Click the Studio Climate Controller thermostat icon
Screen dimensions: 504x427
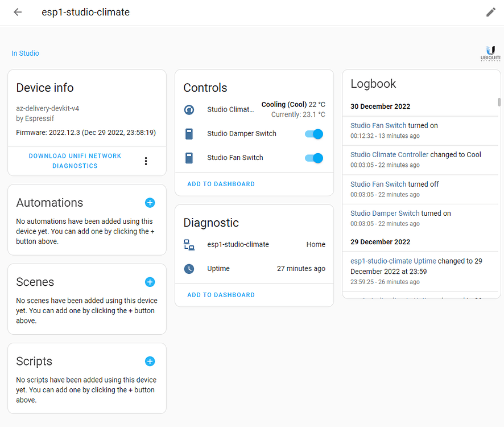tap(189, 109)
